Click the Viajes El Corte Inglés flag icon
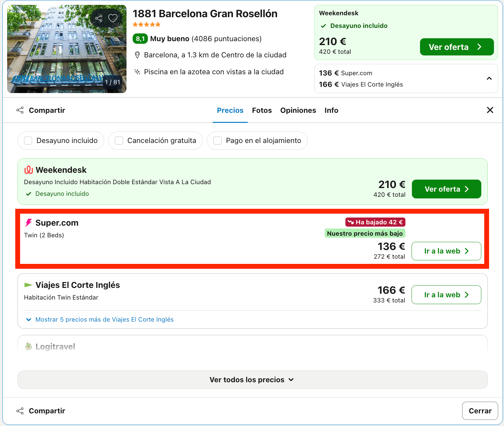The width and height of the screenshot is (504, 426). [29, 285]
